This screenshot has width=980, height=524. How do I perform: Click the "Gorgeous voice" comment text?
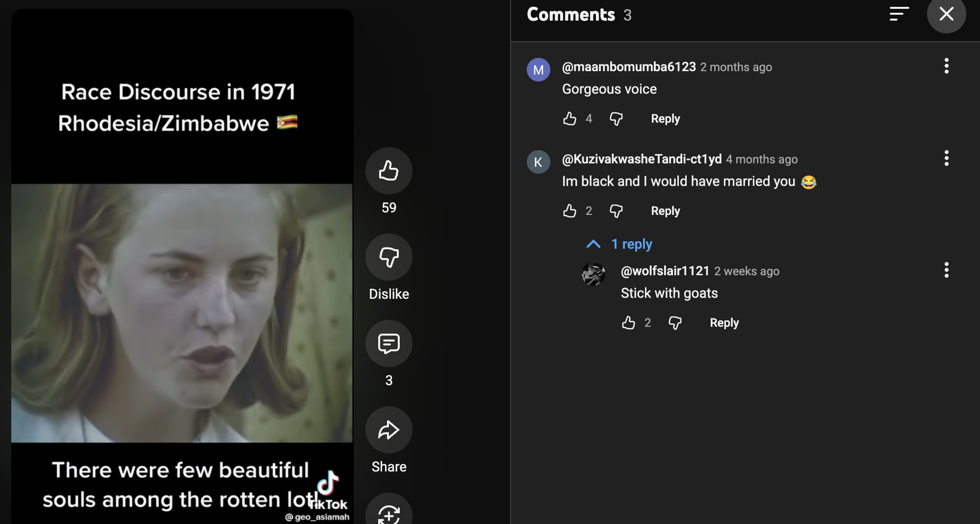coord(609,89)
